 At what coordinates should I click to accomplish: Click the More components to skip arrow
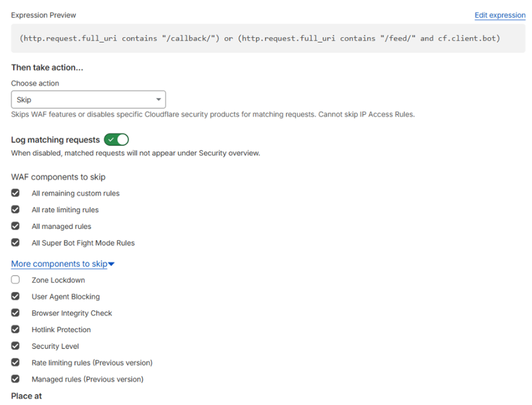click(x=111, y=265)
